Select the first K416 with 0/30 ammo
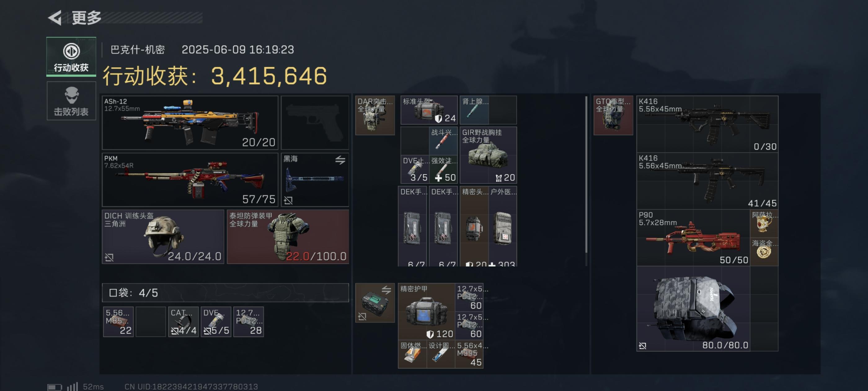 click(707, 124)
